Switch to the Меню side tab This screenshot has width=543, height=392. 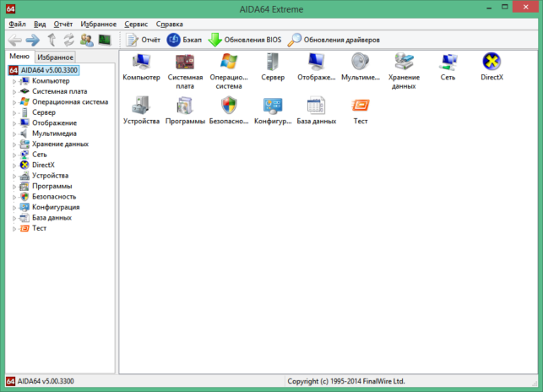pyautogui.click(x=19, y=56)
